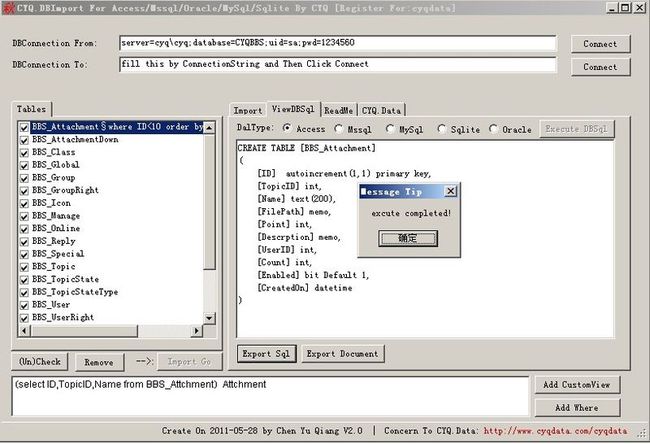Viewport: 650px width, 444px height.
Task: Uncheck the BBS_Group table
Action: coord(24,178)
